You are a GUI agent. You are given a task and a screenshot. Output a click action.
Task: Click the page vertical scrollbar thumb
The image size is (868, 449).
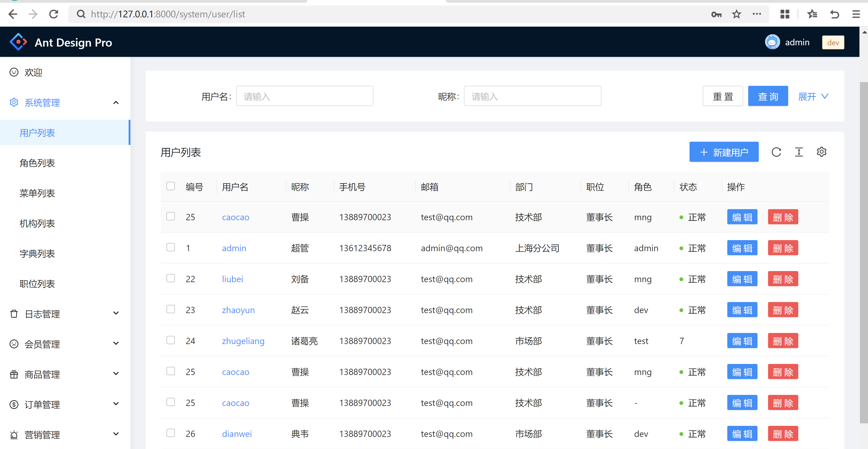[864, 252]
